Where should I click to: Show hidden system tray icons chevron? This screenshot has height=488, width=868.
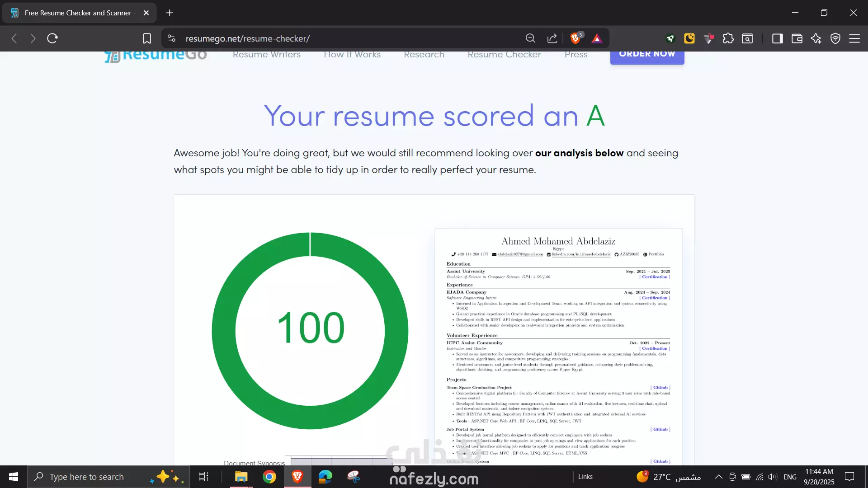(718, 477)
